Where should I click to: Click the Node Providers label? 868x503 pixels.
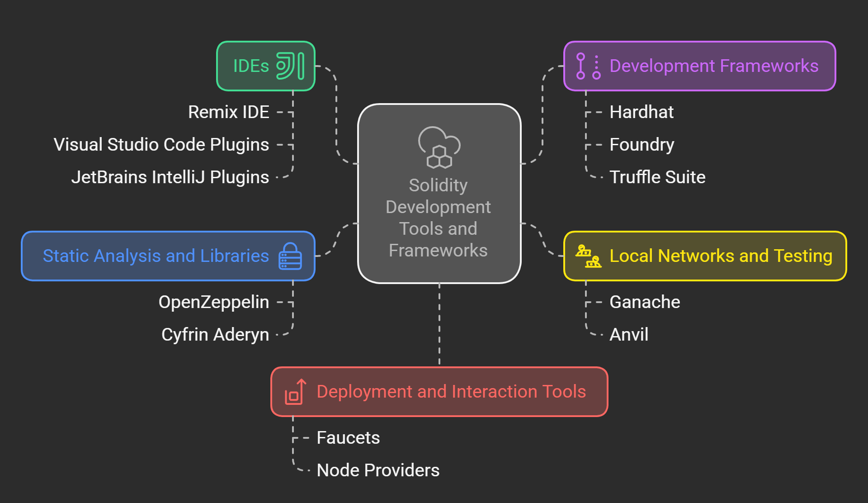tap(377, 470)
